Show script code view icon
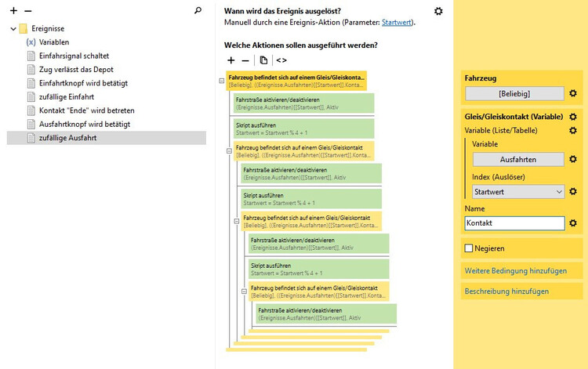Screen dimensions: 588x369 pyautogui.click(x=281, y=60)
